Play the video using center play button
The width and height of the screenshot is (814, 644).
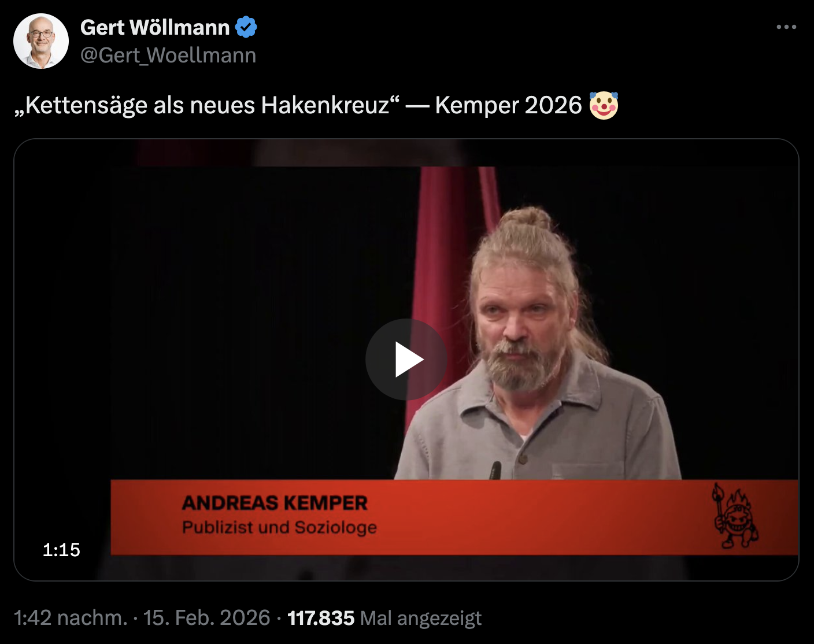(406, 360)
